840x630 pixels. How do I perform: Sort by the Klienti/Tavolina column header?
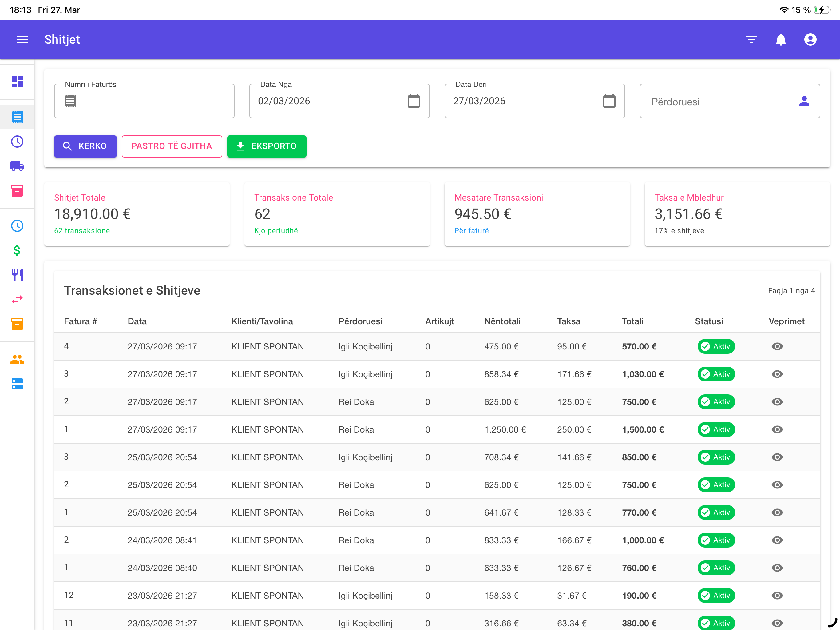tap(262, 321)
